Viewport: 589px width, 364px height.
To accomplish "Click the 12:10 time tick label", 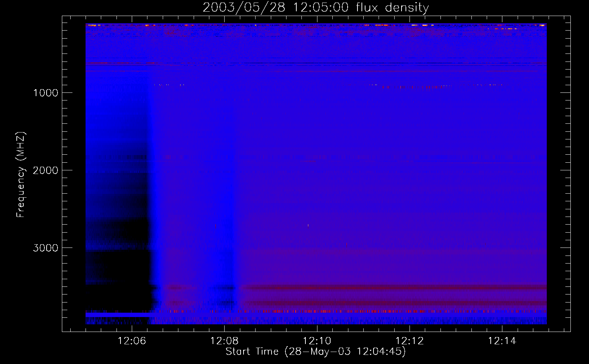I will (x=317, y=341).
